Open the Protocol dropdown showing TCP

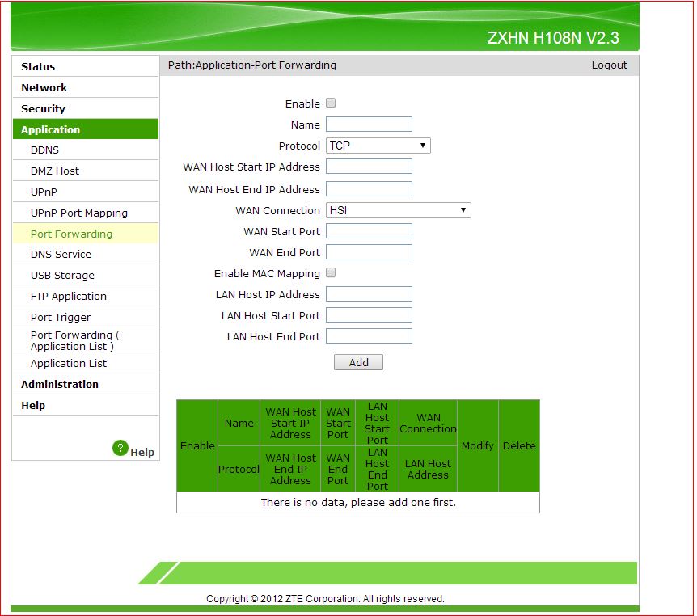[378, 146]
